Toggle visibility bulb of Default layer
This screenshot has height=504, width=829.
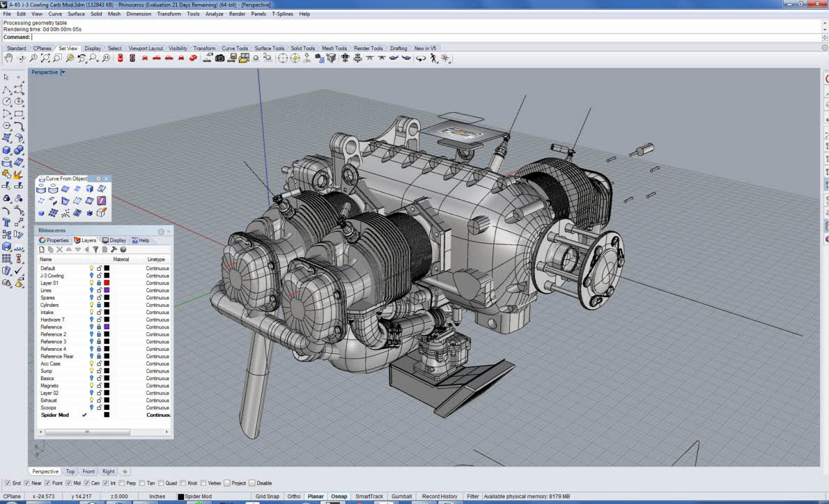coord(91,269)
